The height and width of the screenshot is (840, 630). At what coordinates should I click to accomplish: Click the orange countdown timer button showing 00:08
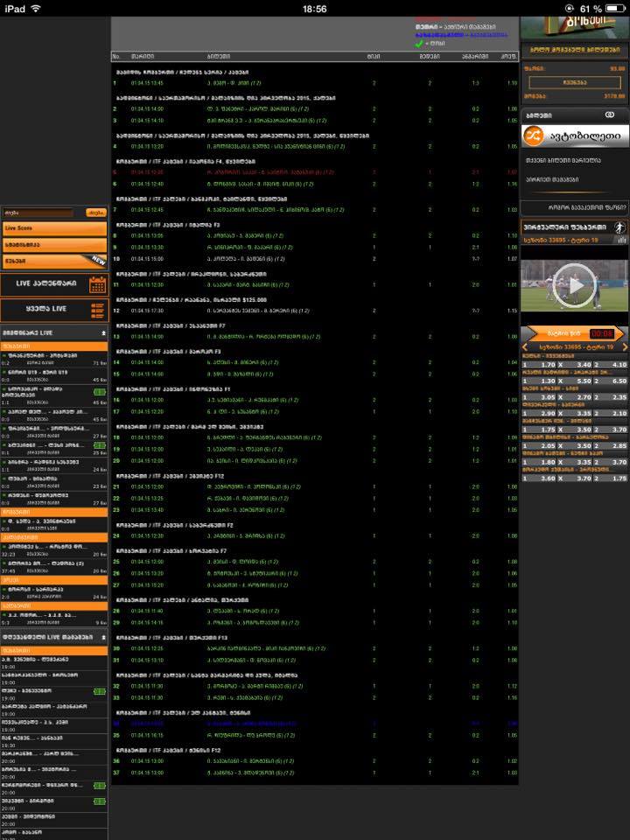[575, 333]
